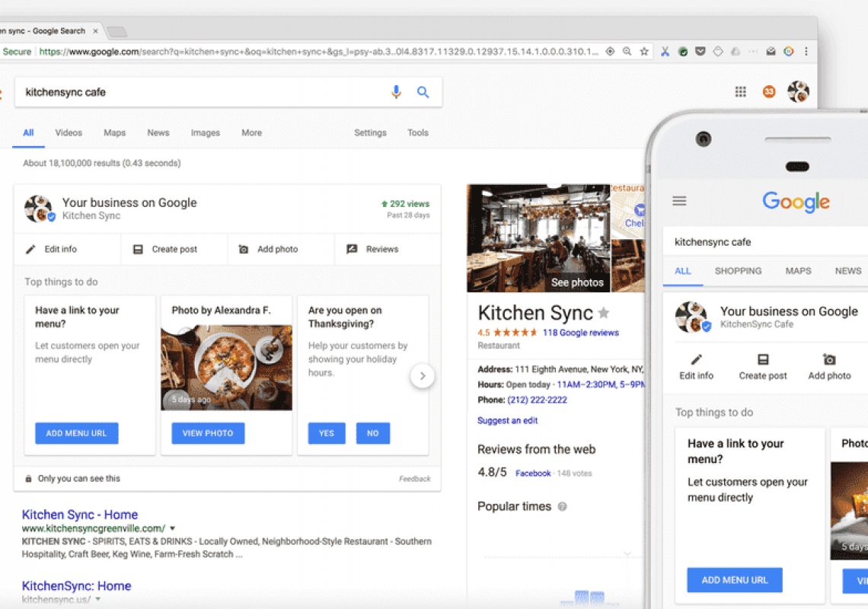Open the More search menu

tap(251, 133)
